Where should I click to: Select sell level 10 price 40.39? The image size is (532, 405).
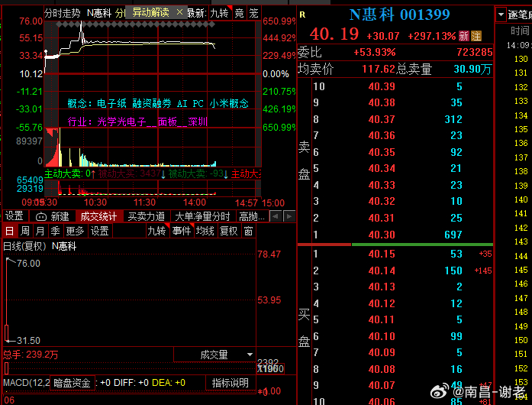(x=382, y=86)
